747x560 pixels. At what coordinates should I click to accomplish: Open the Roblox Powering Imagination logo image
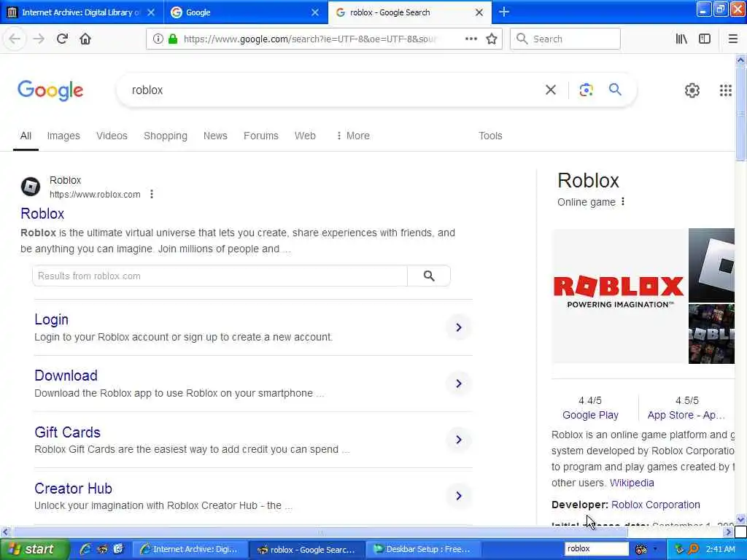[619, 296]
